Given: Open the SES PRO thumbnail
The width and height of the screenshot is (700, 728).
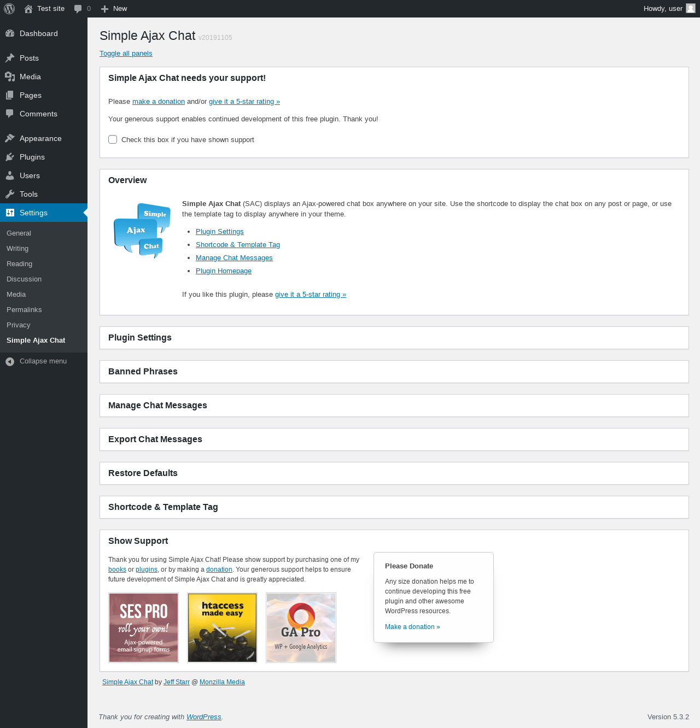Looking at the screenshot, I should pyautogui.click(x=143, y=627).
